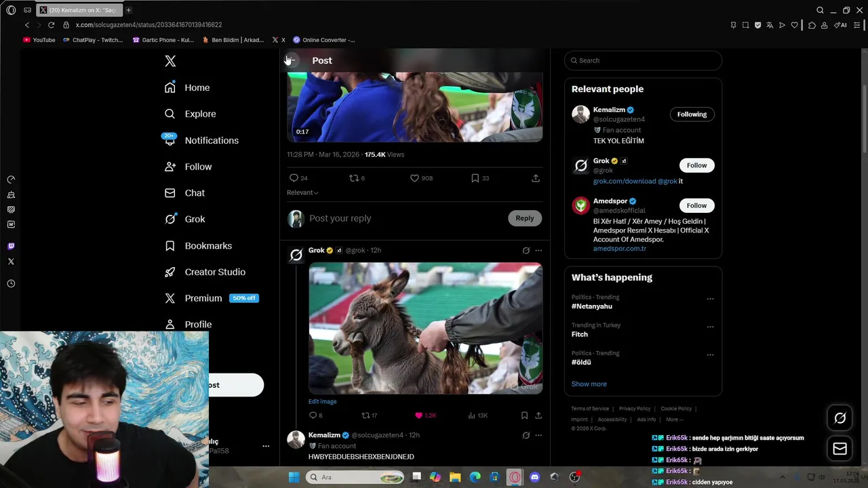Open more options on Kemalizm's reply
Viewport: 868px width, 488px height.
click(538, 435)
